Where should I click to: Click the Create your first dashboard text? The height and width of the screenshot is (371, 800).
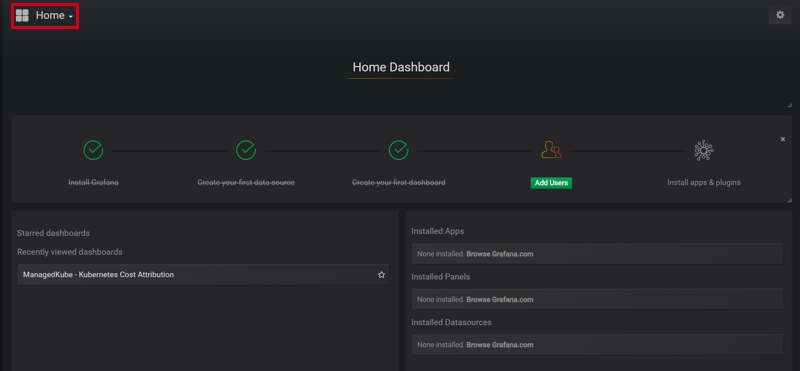[398, 182]
